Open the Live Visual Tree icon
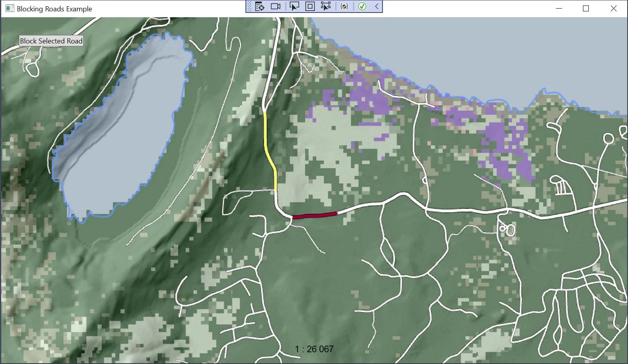Screen dimensions: 628x364 pyautogui.click(x=260, y=6)
